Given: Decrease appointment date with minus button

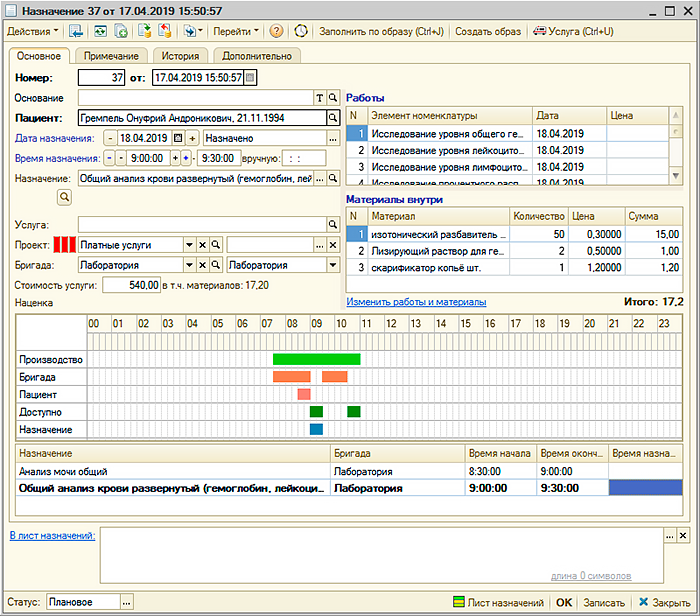Looking at the screenshot, I should coord(109,138).
